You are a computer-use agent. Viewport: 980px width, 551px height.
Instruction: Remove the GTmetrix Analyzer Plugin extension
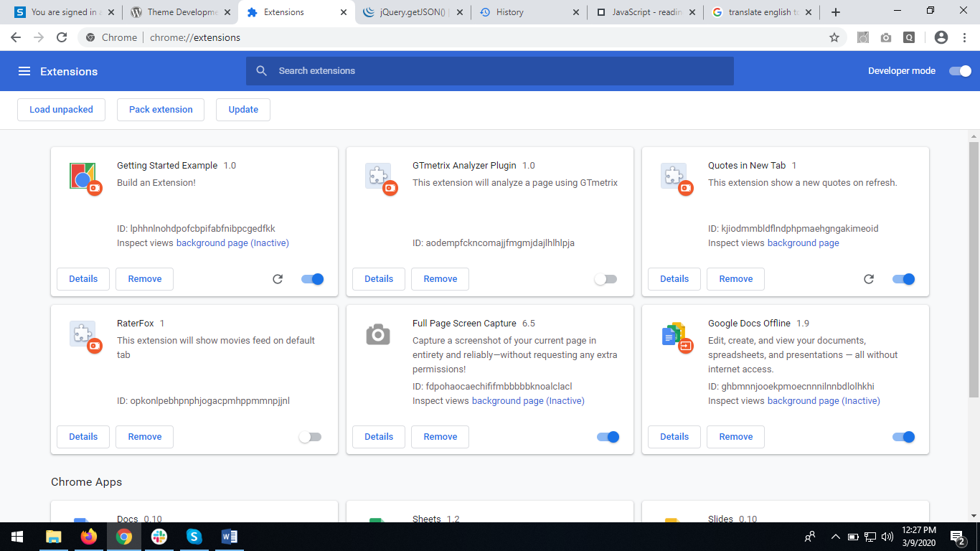pyautogui.click(x=440, y=279)
